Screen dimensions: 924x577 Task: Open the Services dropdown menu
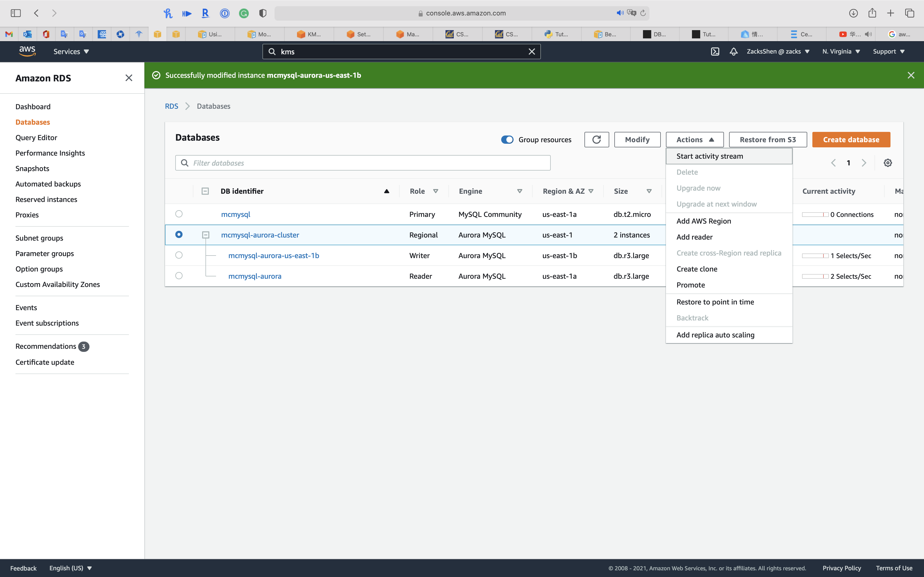(71, 52)
